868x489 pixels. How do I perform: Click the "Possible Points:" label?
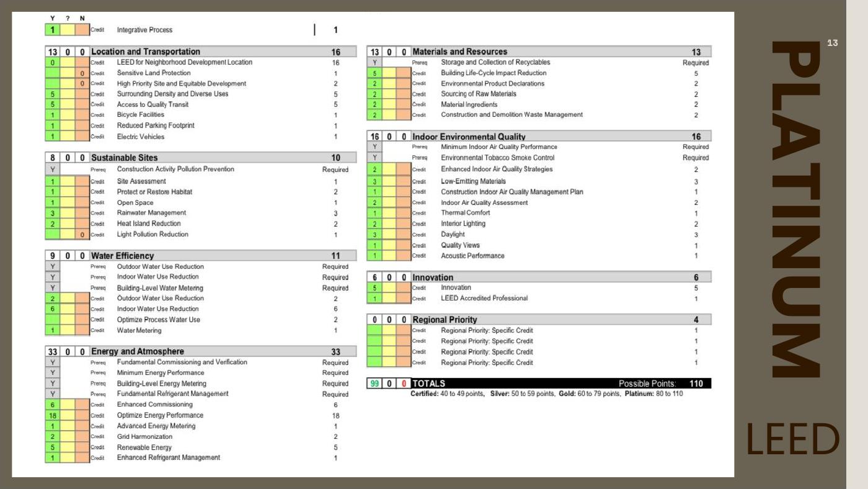(647, 384)
